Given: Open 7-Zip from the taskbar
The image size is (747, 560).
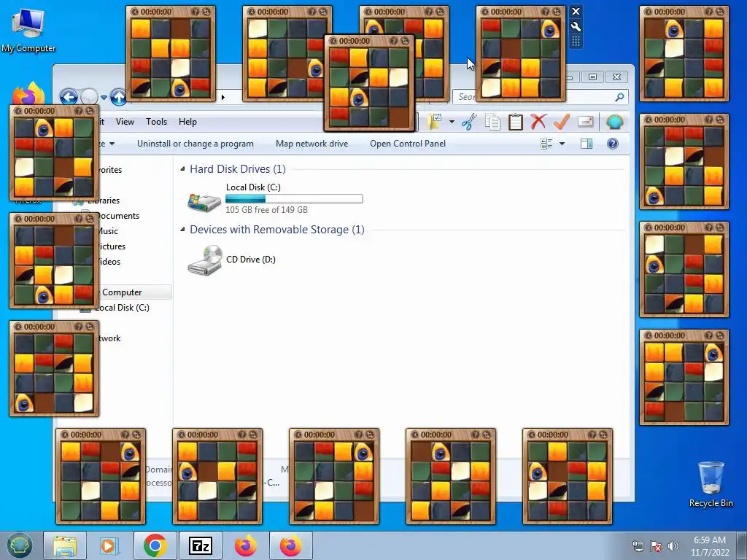Looking at the screenshot, I should tap(200, 545).
